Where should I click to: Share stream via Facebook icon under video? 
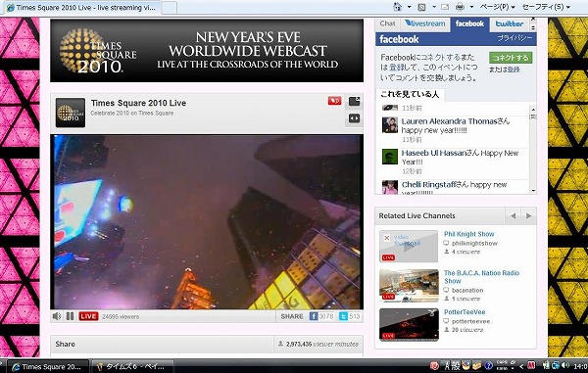click(x=314, y=316)
